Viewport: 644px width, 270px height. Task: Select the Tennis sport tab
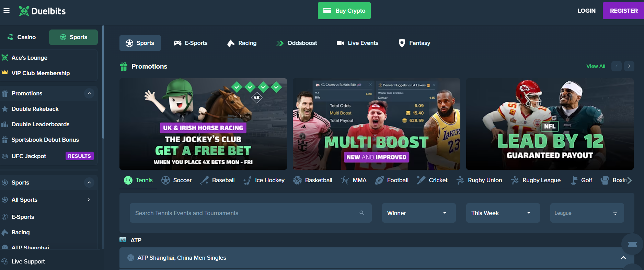pos(138,180)
